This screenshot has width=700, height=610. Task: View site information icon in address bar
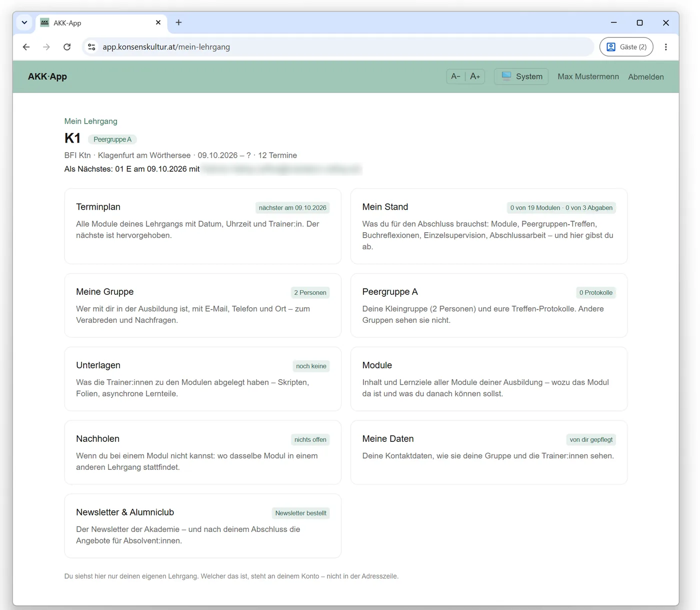[91, 47]
